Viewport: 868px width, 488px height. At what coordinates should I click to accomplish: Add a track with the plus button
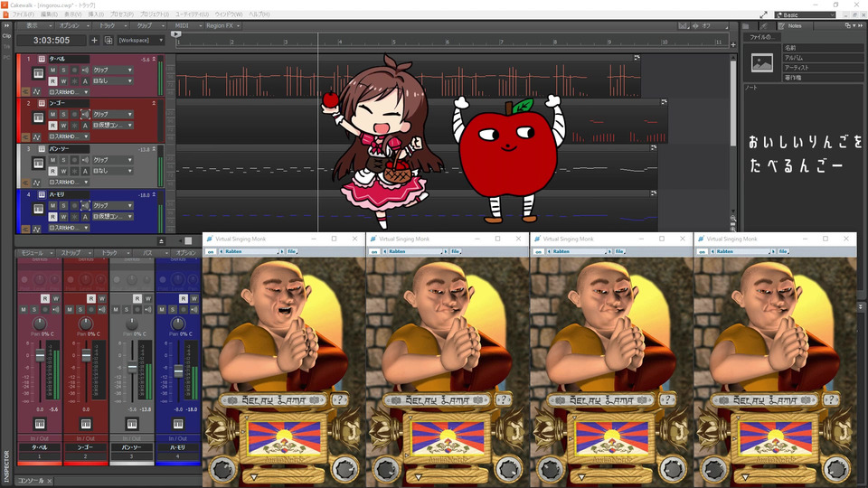94,41
